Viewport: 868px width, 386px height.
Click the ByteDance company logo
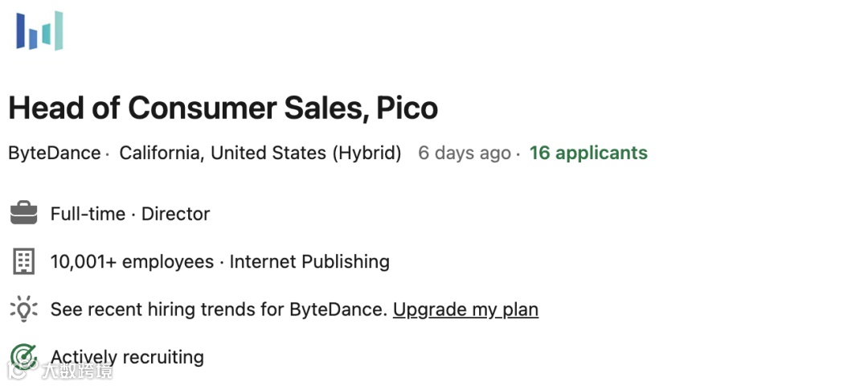point(39,31)
